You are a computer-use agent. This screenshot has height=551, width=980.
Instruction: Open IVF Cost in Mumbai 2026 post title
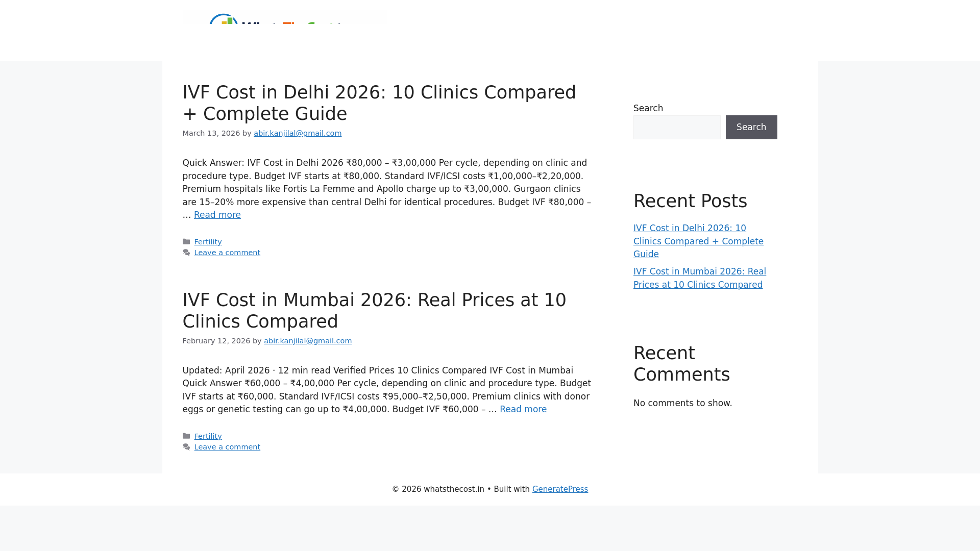(x=374, y=311)
